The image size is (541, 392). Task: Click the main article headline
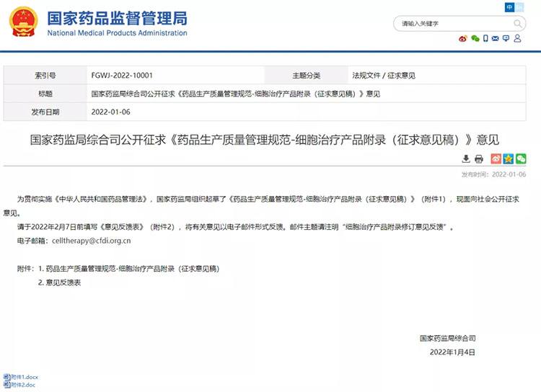pos(264,140)
